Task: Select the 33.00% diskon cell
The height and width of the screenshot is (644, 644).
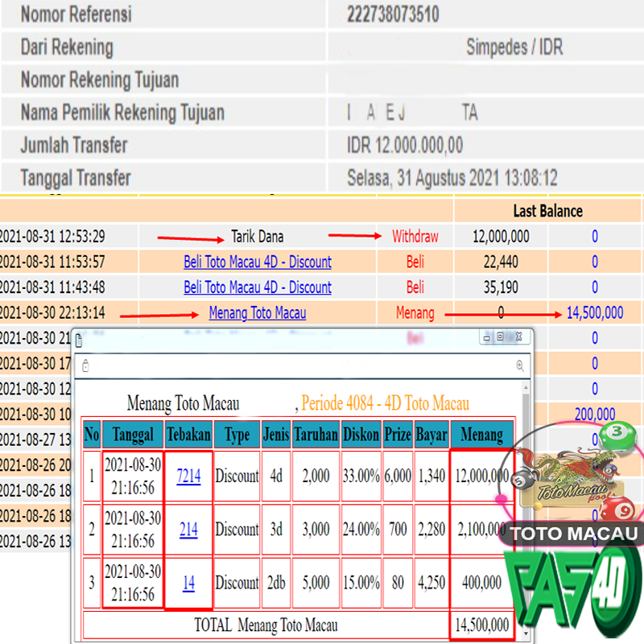Action: [x=361, y=477]
